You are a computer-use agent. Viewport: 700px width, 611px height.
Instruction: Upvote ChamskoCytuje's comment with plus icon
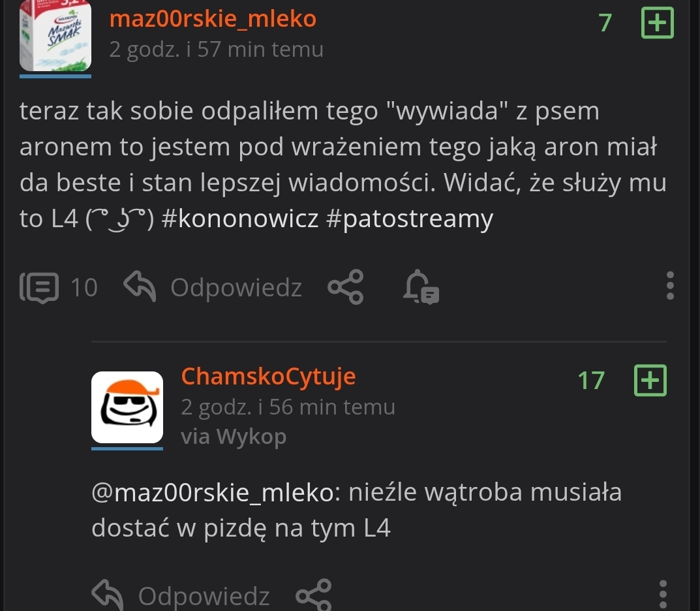tap(650, 381)
